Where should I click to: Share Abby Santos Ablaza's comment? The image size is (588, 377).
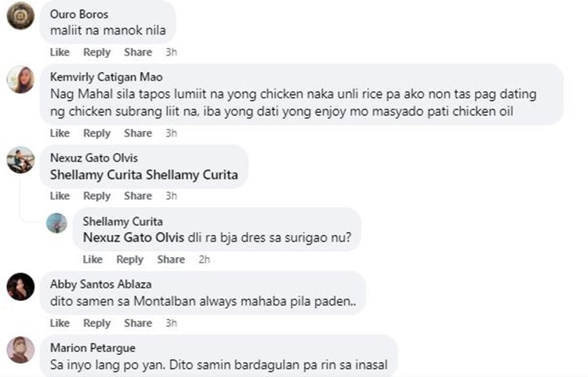point(138,323)
